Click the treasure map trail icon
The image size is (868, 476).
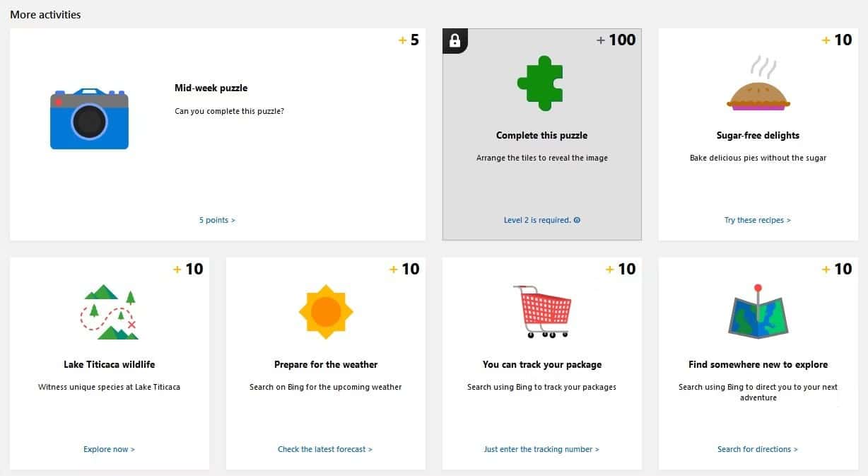tap(109, 312)
